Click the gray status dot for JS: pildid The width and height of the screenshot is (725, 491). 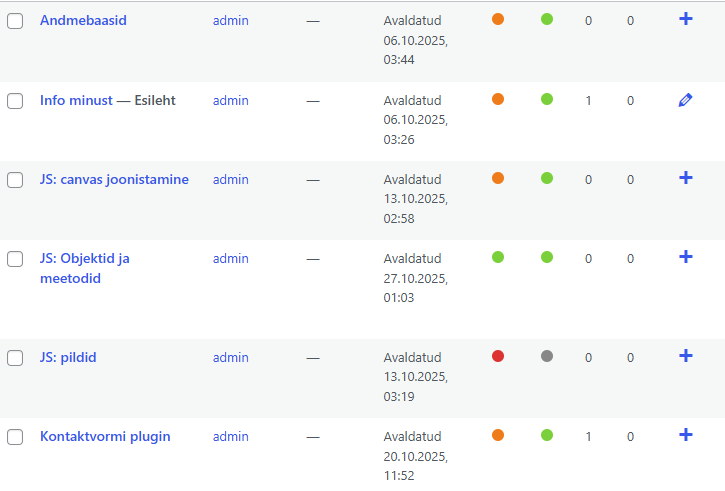click(x=546, y=356)
